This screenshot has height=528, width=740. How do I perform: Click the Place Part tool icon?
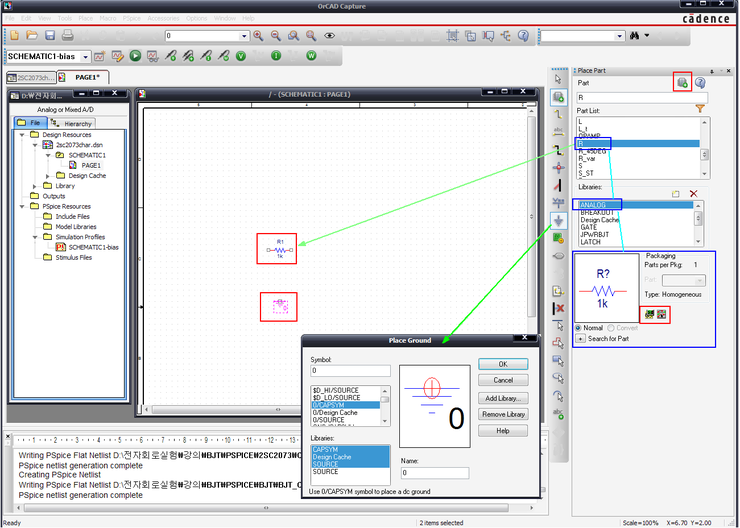559,97
